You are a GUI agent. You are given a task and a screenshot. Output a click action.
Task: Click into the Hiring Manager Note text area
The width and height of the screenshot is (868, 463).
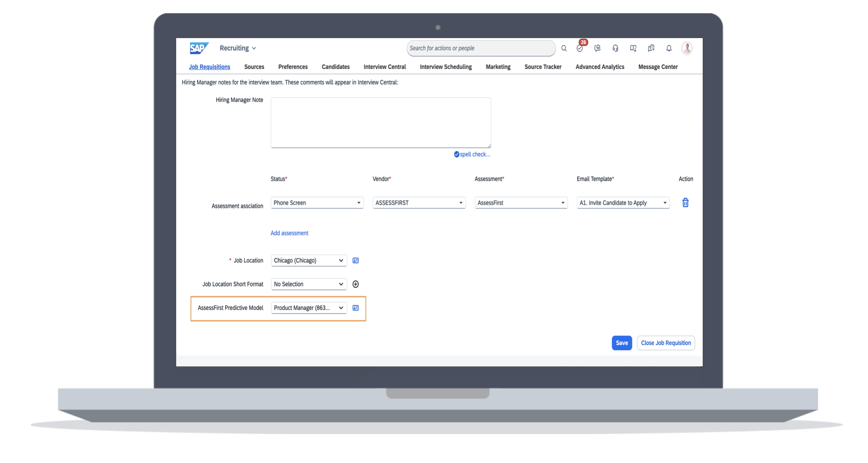coord(380,122)
